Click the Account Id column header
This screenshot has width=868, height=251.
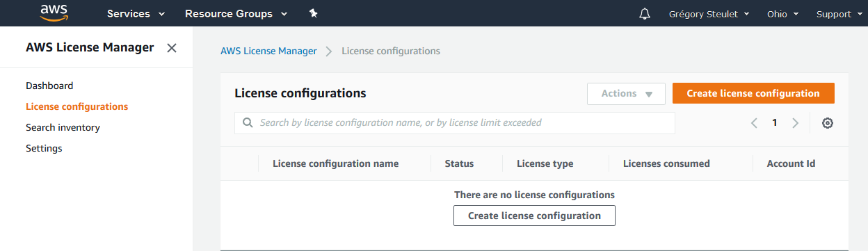tap(791, 163)
